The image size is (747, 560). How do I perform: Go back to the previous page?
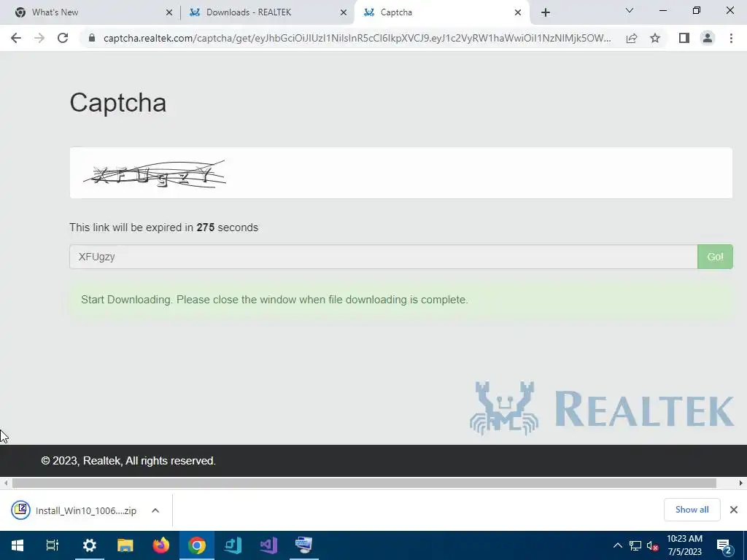(16, 38)
